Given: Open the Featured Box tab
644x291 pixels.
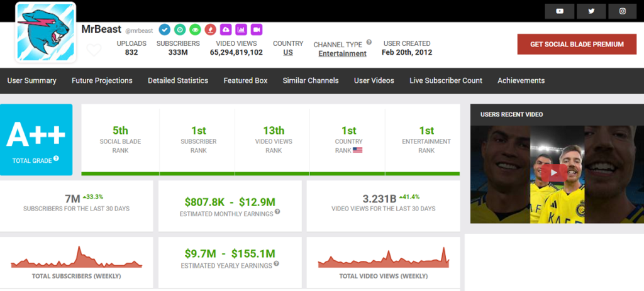Looking at the screenshot, I should [x=245, y=80].
